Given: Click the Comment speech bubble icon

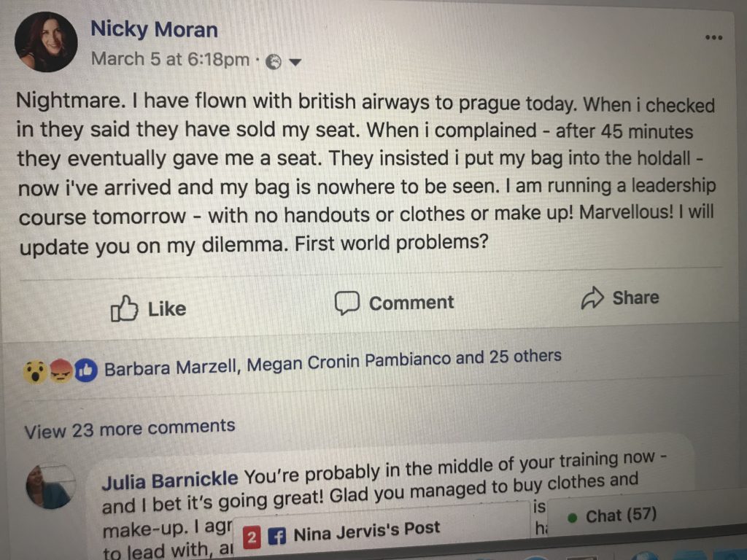Looking at the screenshot, I should (347, 303).
